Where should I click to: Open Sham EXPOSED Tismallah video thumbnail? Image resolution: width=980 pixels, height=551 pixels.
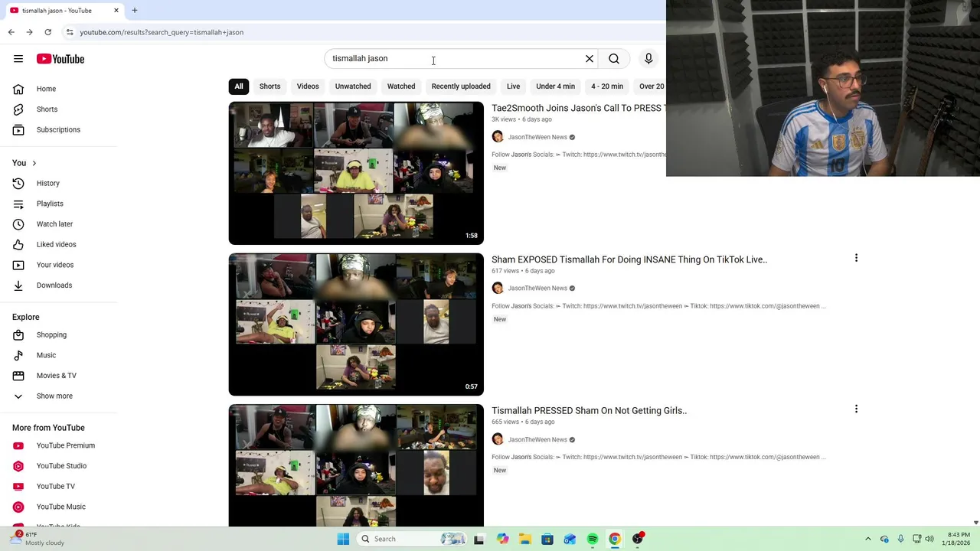(356, 324)
